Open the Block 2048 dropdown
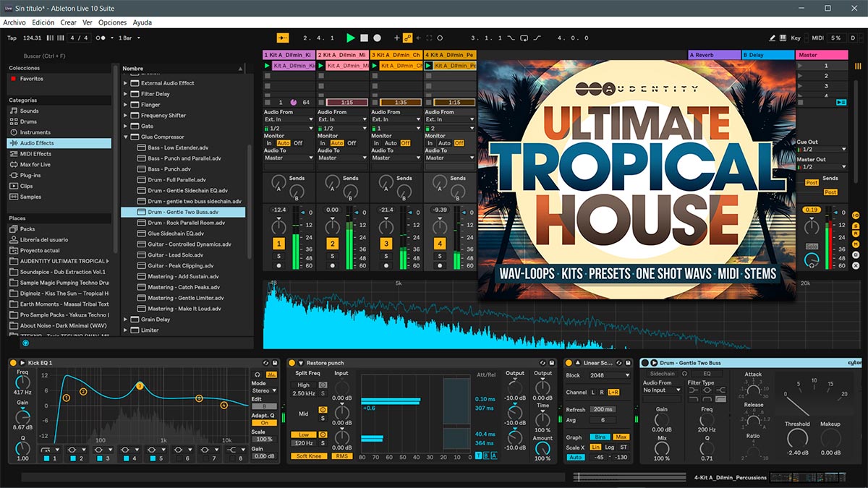Viewport: 868px width, 488px height. coord(608,376)
